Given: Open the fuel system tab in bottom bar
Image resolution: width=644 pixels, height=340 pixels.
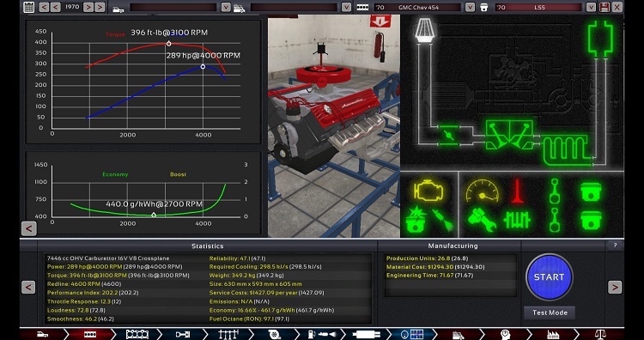Looking at the screenshot, I should (322, 334).
